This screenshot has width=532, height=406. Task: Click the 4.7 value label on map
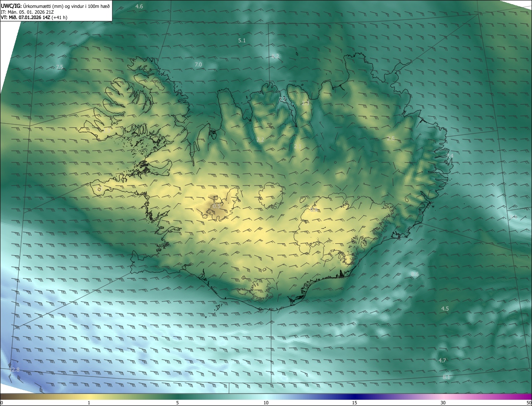point(442,360)
